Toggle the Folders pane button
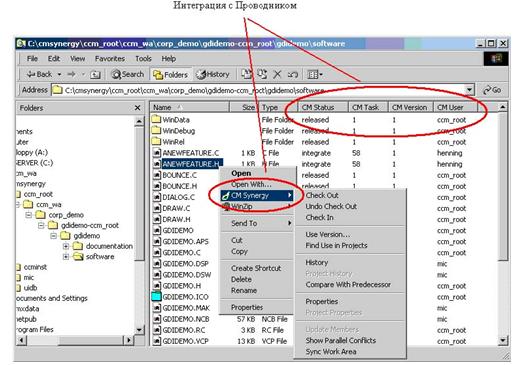This screenshot has height=365, width=513. point(170,74)
